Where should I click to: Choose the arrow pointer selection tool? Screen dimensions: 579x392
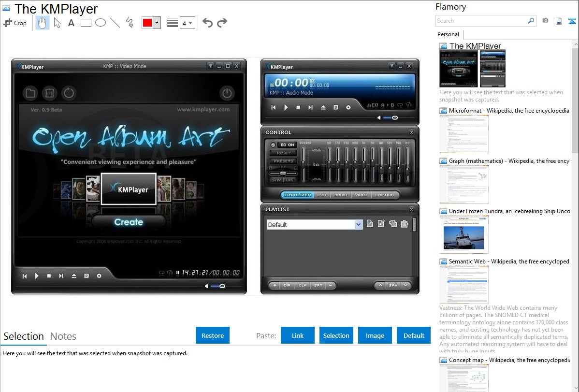click(57, 23)
